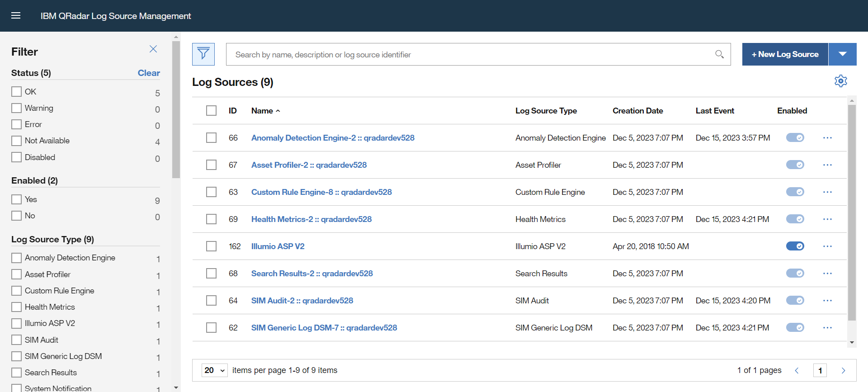Open actions menu for Search Results-2 row
The width and height of the screenshot is (868, 392).
point(827,274)
